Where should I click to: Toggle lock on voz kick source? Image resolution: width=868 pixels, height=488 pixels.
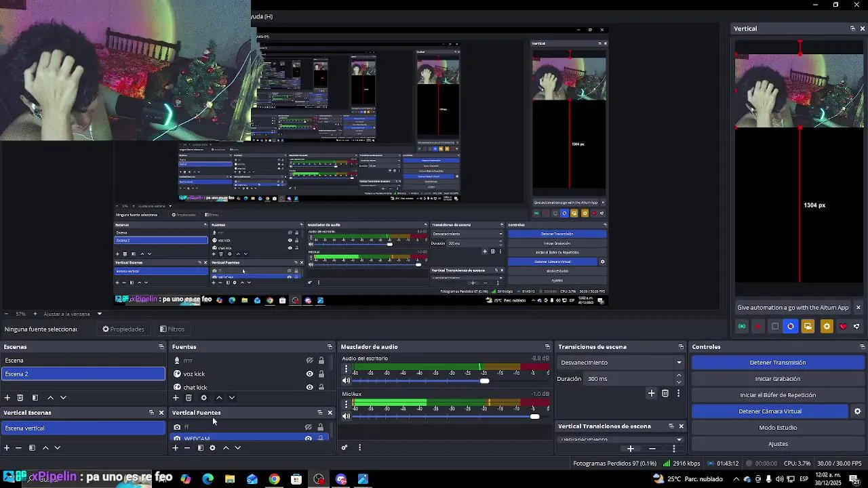click(321, 374)
